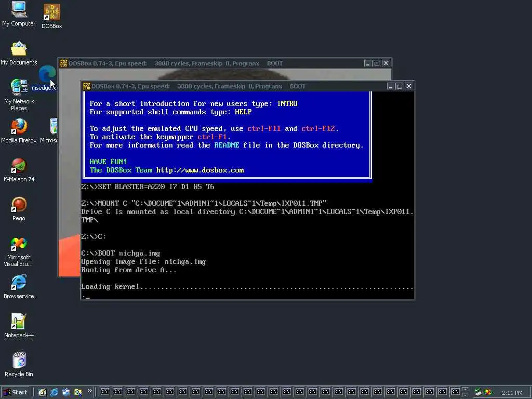Click the 'Z:\>C:' prompt line
Viewport: 532px width, 399px height.
pos(94,236)
